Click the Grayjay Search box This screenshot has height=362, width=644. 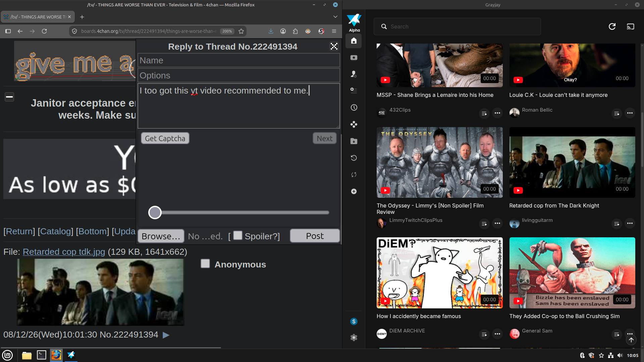tap(457, 26)
